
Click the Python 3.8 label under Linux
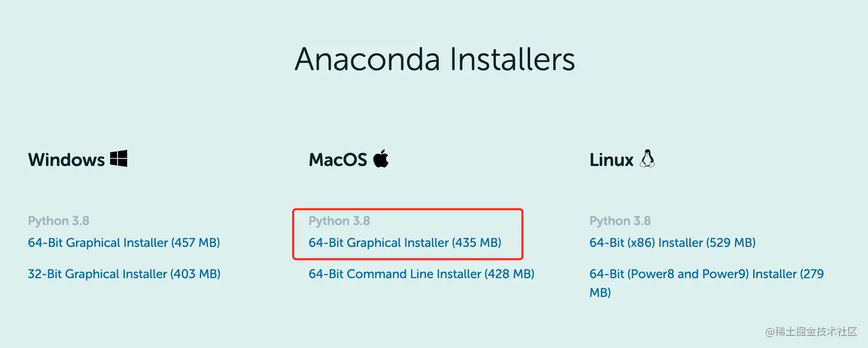tap(620, 221)
